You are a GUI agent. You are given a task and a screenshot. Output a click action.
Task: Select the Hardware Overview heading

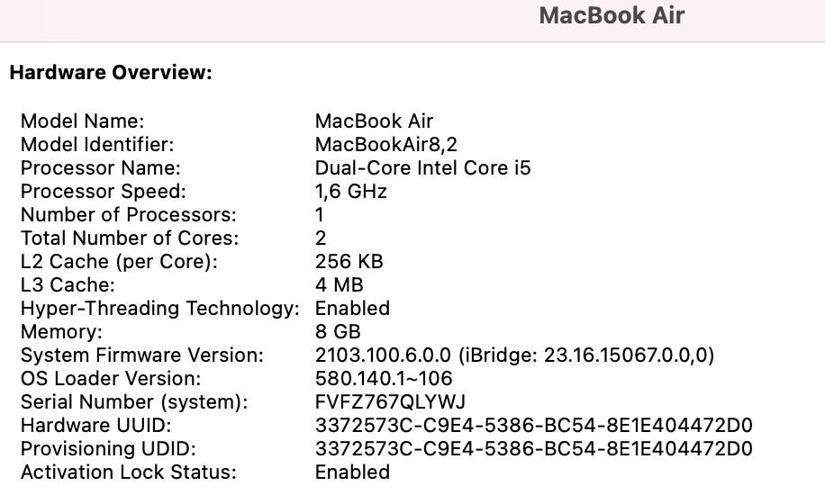(111, 73)
